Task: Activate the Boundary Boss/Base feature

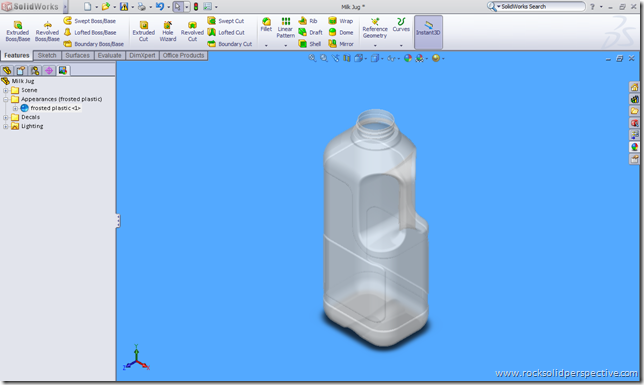Action: coord(94,44)
